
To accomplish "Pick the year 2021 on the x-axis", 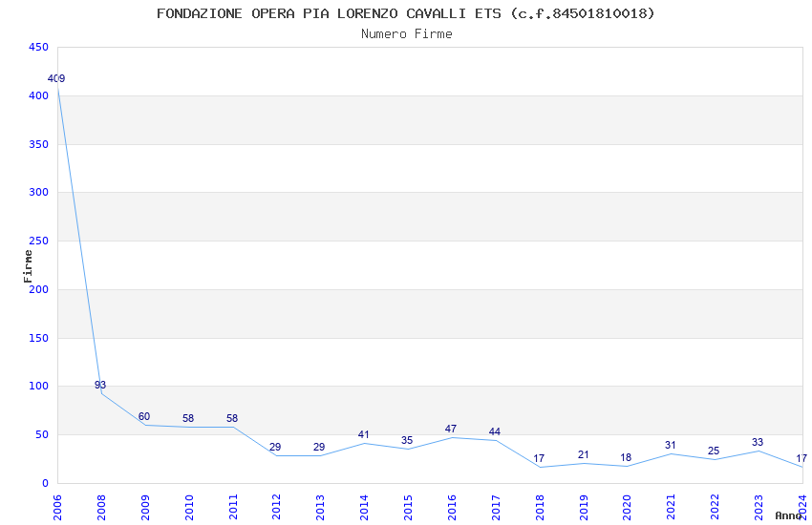I will [x=672, y=507].
